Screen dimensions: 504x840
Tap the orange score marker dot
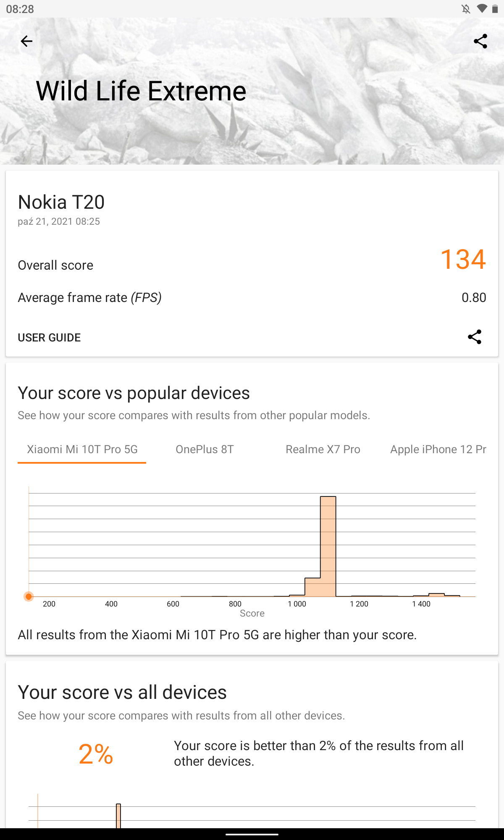pyautogui.click(x=29, y=596)
